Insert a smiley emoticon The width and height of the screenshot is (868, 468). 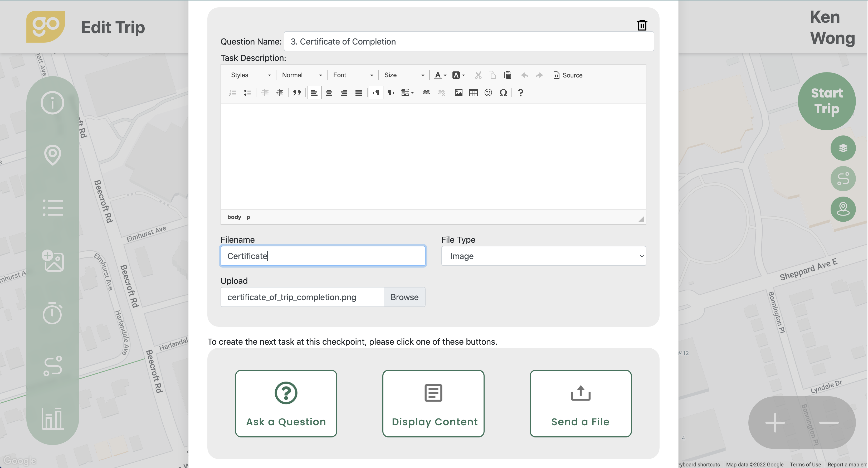488,93
